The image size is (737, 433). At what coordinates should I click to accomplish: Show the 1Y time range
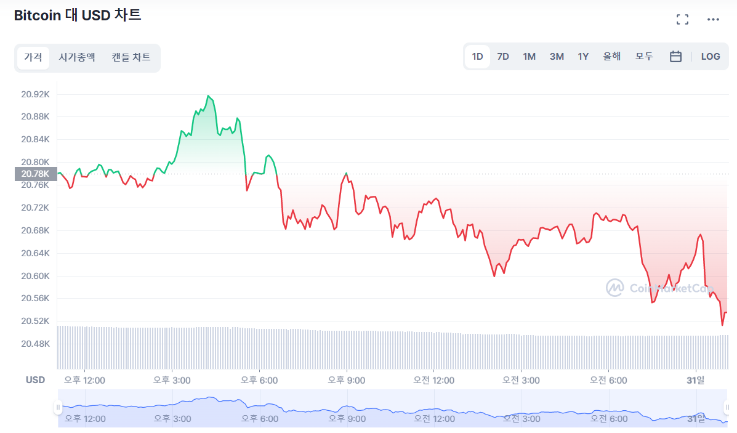click(583, 57)
